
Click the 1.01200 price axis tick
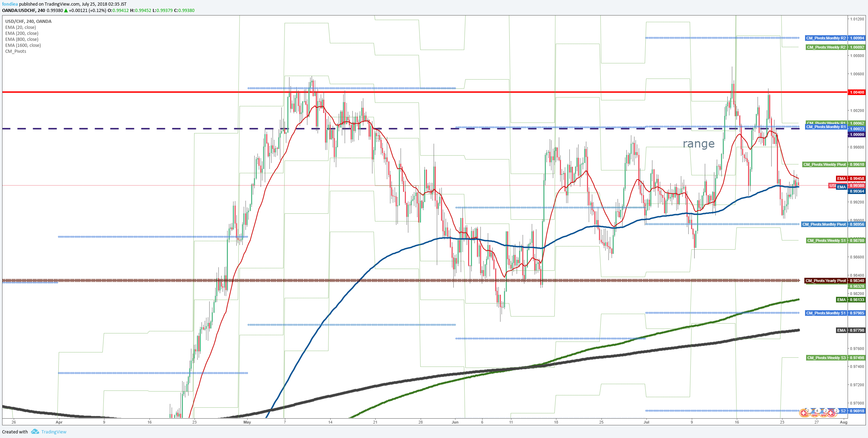(857, 19)
